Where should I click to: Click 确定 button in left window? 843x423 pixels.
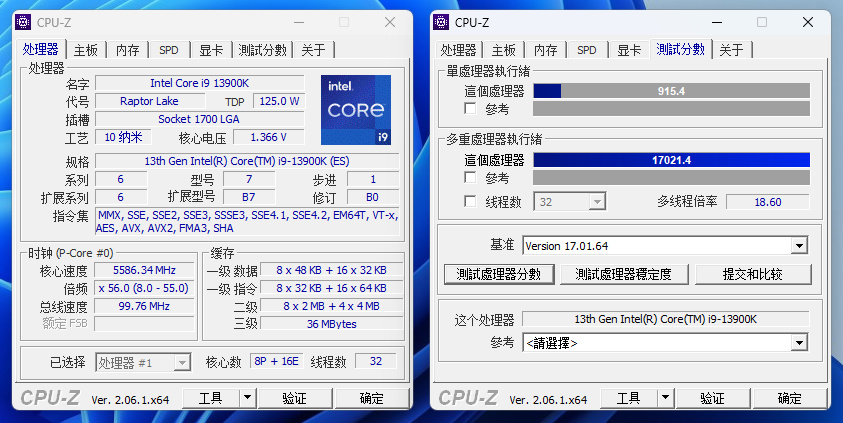point(372,398)
